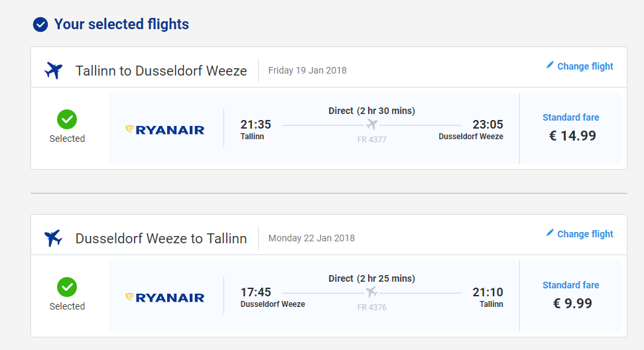Click the airplane icon next to Dusseldorf Weeze to Tallinn
This screenshot has width=644, height=350.
53,238
